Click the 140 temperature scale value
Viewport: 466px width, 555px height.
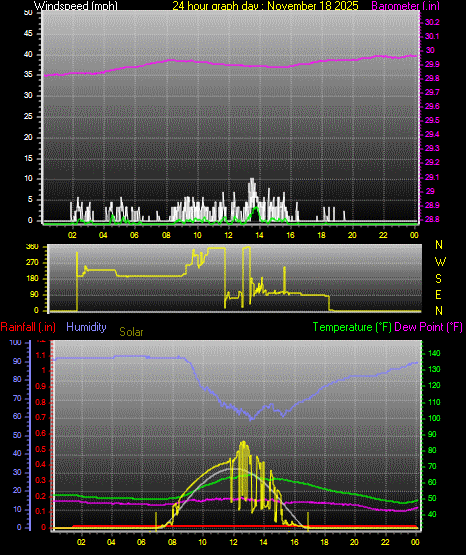point(434,353)
